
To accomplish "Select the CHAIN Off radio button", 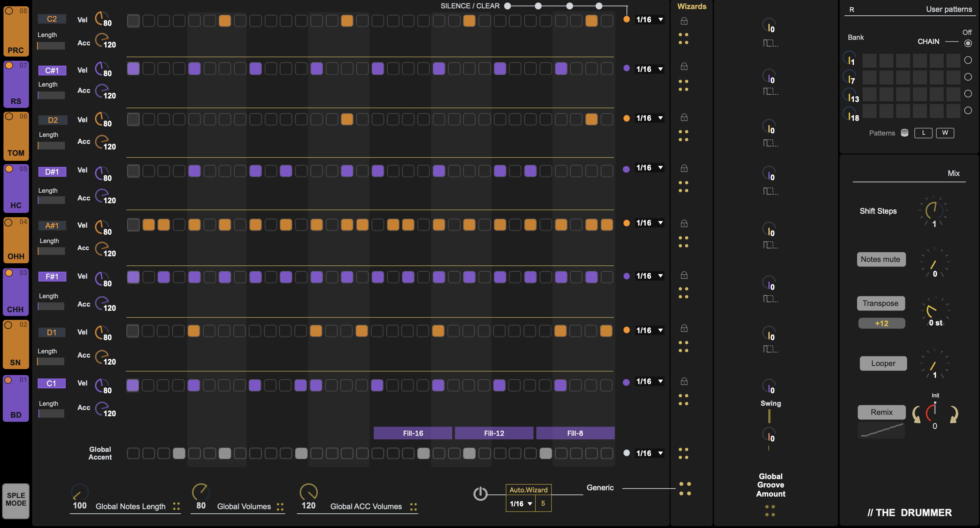I will pos(968,43).
